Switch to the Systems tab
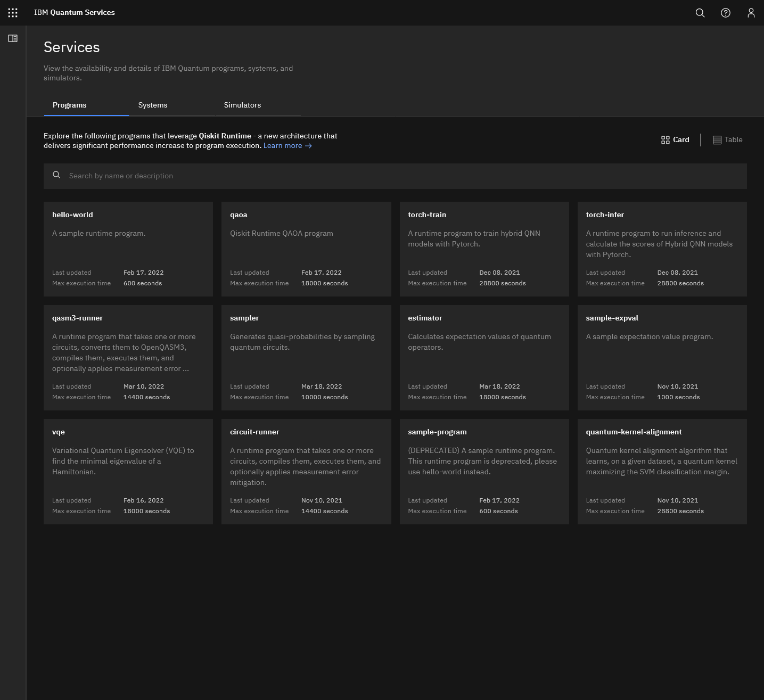This screenshot has height=700, width=764. coord(172,105)
